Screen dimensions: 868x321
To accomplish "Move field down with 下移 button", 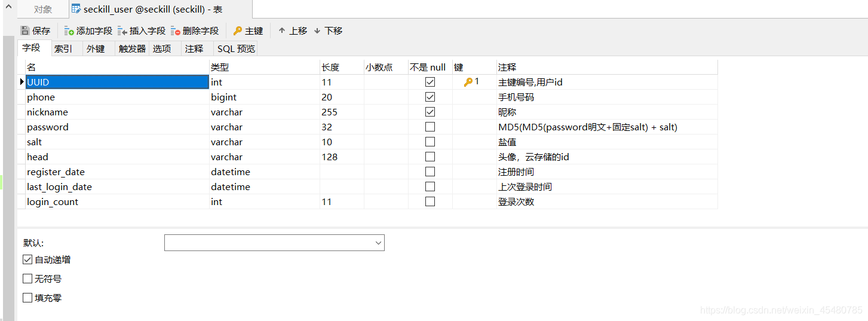I will (x=328, y=30).
